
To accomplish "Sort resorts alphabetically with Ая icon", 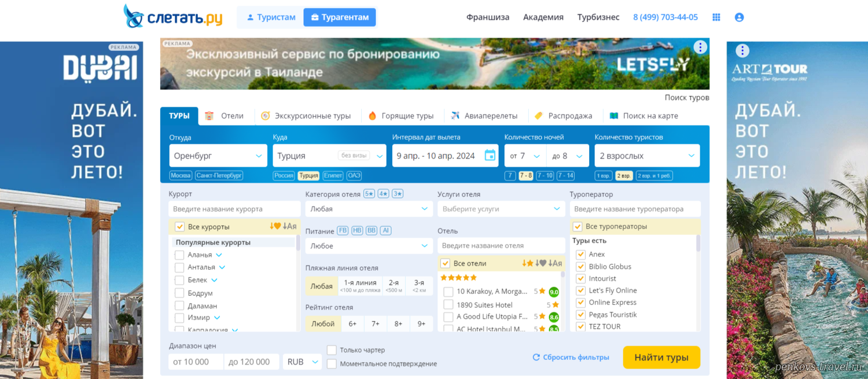I will pyautogui.click(x=289, y=226).
